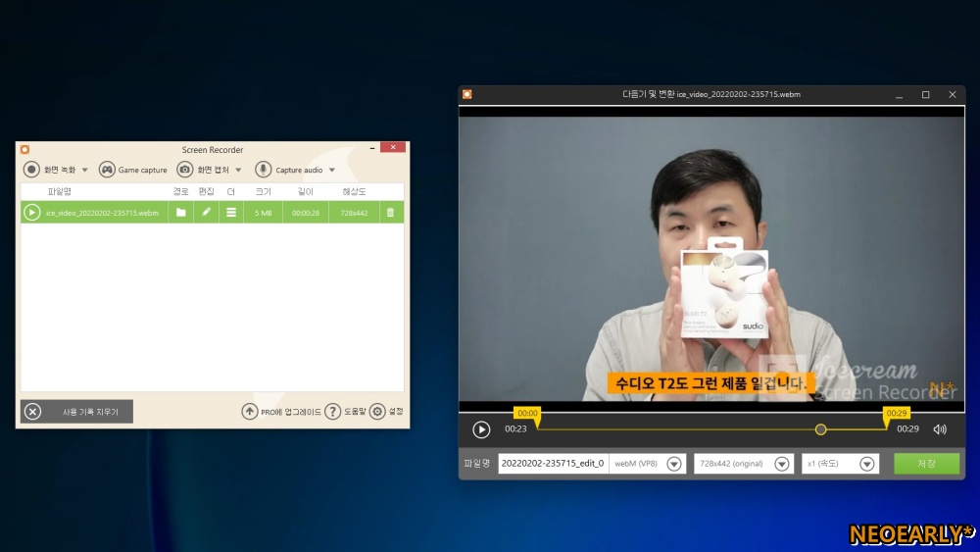Open the x1 (속도) speed dropdown
The image size is (980, 552).
tap(867, 464)
